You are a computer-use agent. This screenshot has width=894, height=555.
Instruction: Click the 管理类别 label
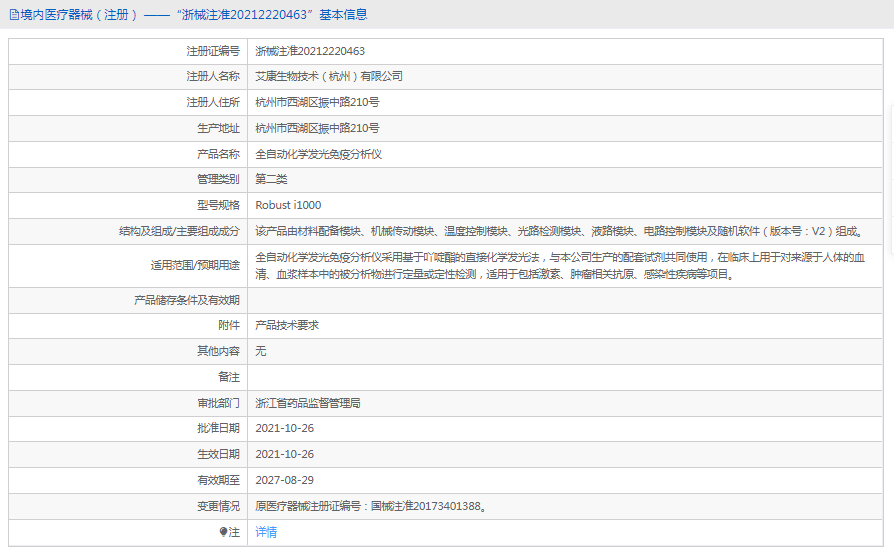coord(218,179)
